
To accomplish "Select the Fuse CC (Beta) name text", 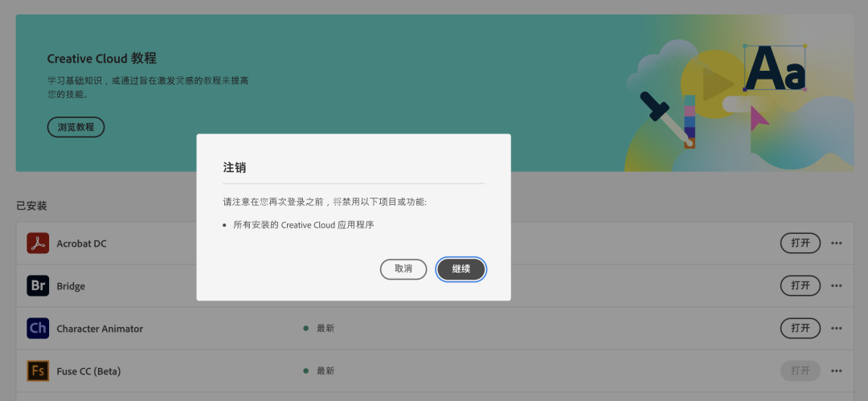I will [x=88, y=371].
